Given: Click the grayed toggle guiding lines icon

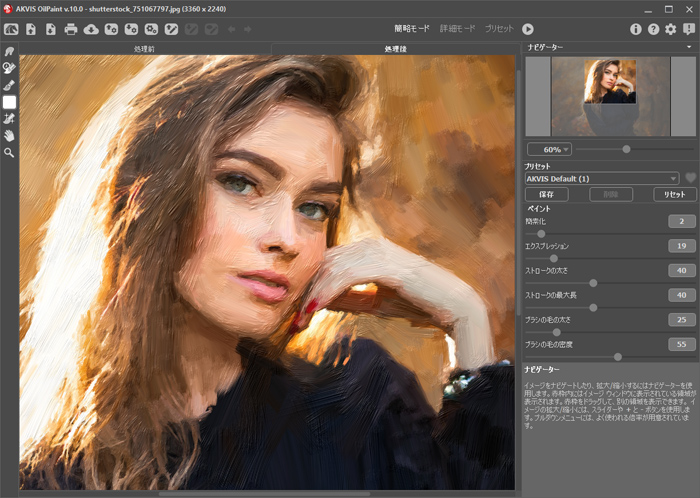Looking at the screenshot, I should [x=212, y=29].
